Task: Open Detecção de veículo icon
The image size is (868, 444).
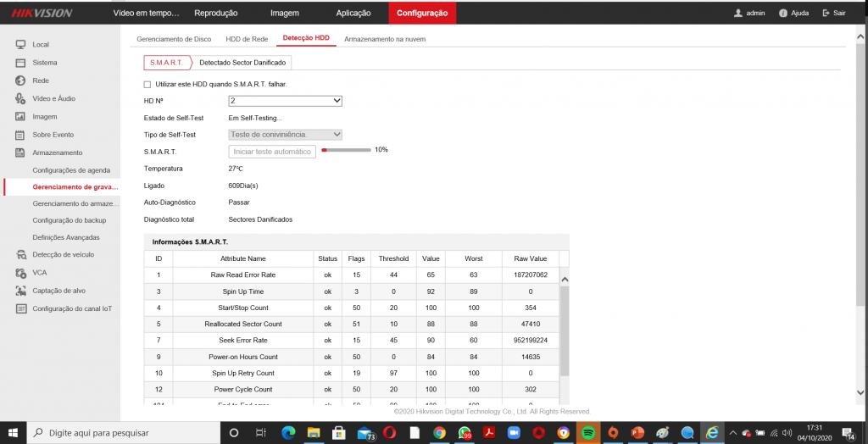Action: click(x=20, y=255)
